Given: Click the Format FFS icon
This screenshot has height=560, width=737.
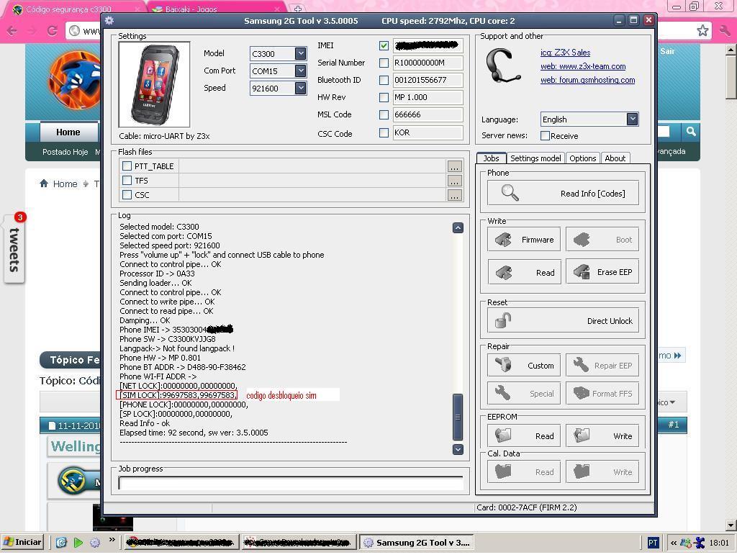Looking at the screenshot, I should (582, 393).
